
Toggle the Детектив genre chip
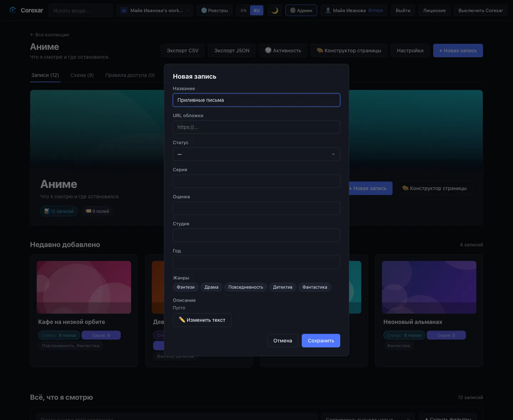click(283, 287)
